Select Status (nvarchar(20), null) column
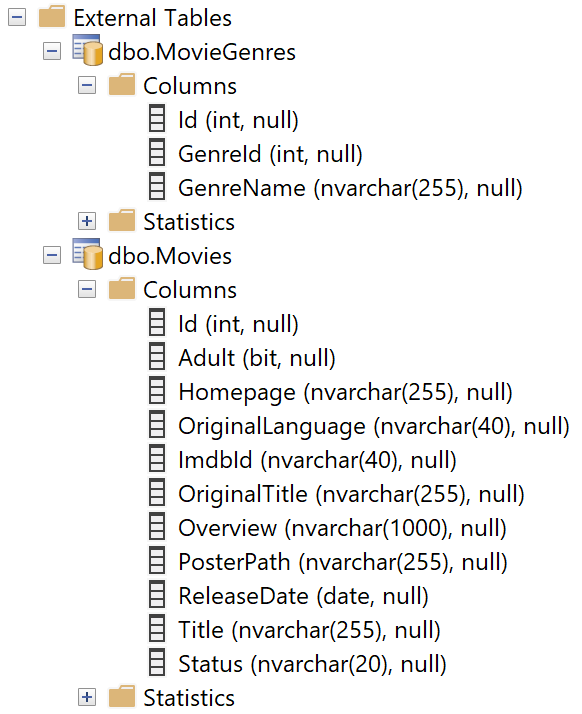This screenshot has width=582, height=714. coord(312,664)
